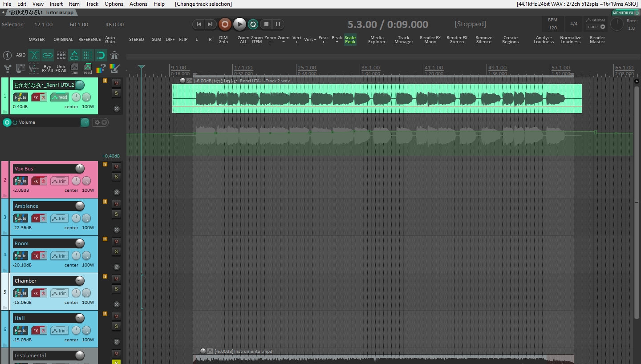Toggle the metronome icon

(114, 55)
